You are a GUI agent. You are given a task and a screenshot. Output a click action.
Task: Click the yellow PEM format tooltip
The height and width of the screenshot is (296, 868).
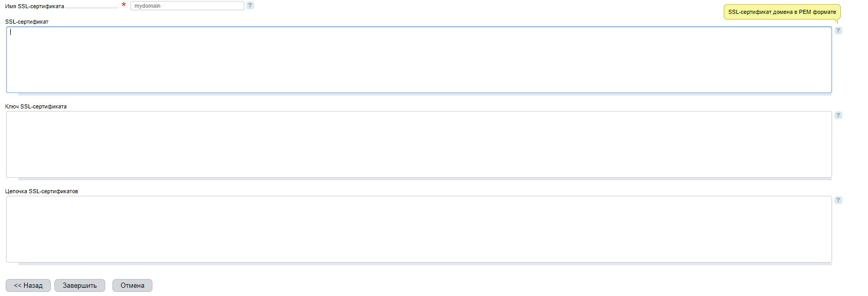point(782,12)
